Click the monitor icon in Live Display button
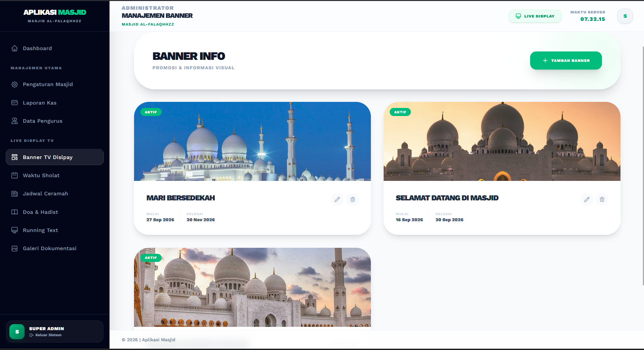Viewport: 644px width, 350px height. coord(518,16)
